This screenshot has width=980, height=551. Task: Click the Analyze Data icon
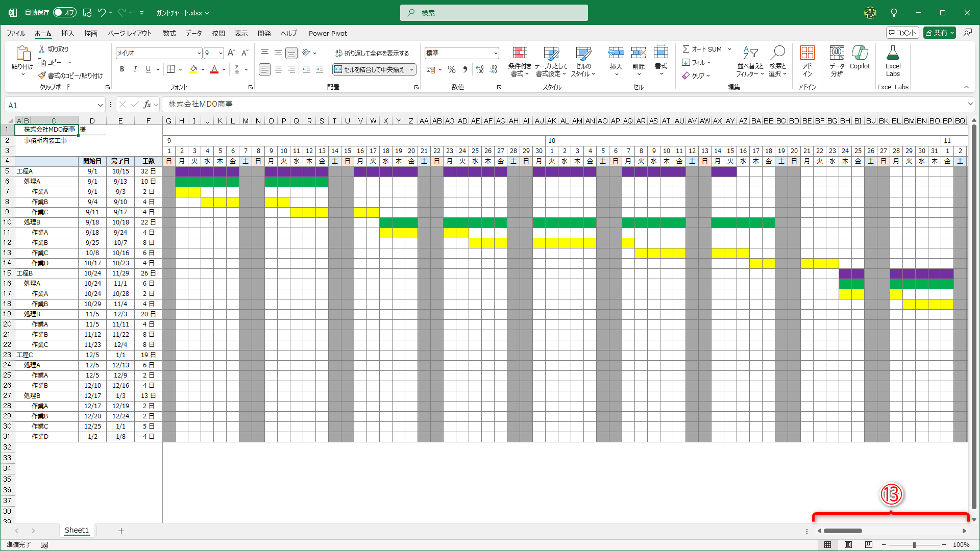837,53
